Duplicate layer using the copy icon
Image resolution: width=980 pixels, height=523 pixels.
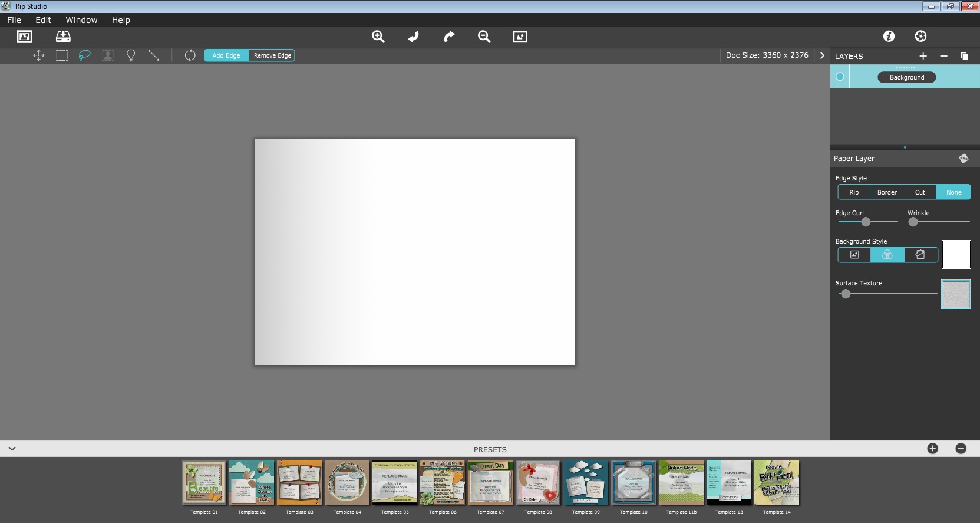(964, 56)
